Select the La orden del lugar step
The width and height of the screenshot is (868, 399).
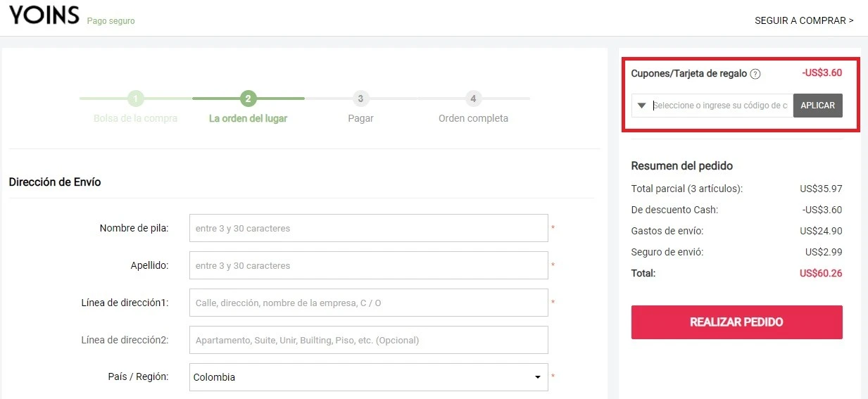pyautogui.click(x=248, y=118)
